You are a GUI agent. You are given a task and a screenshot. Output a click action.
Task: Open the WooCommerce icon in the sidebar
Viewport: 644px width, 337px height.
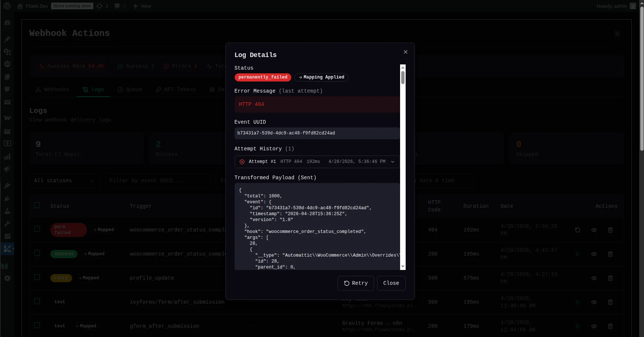click(7, 118)
